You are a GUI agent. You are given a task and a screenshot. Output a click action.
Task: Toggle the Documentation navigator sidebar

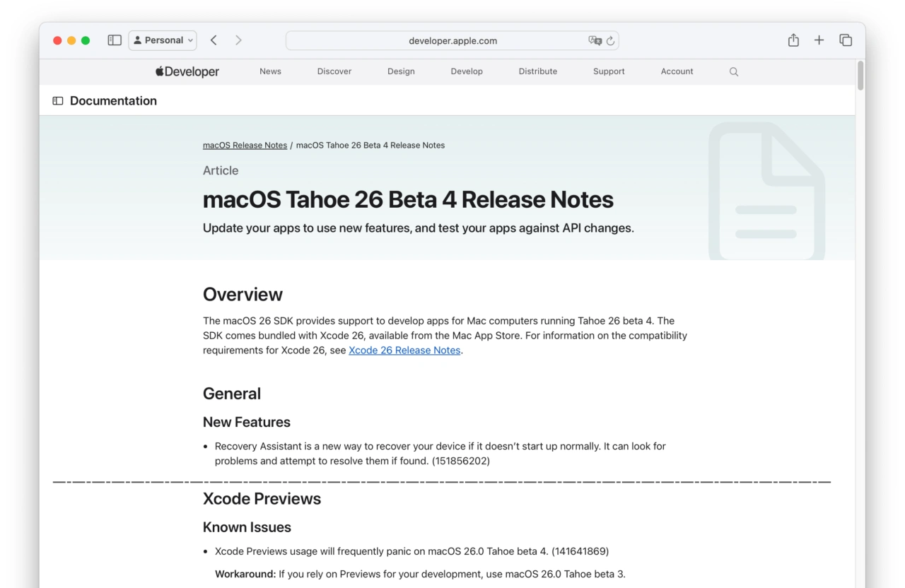click(58, 101)
